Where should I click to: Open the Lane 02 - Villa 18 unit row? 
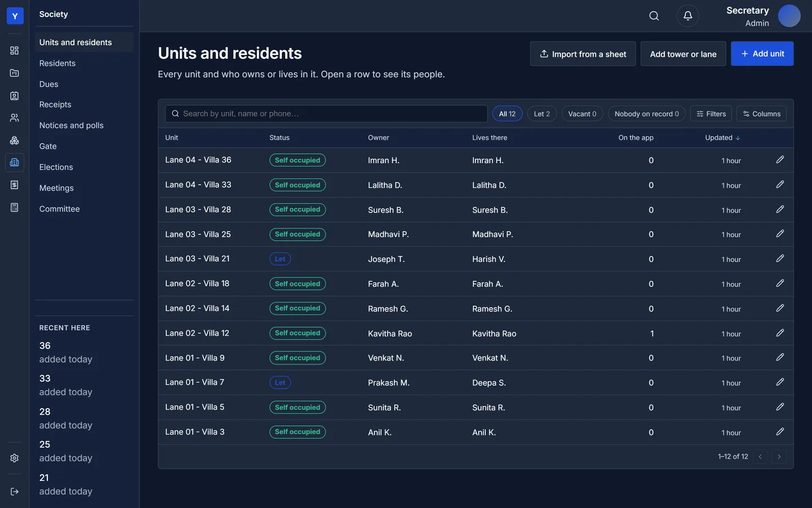coord(476,283)
